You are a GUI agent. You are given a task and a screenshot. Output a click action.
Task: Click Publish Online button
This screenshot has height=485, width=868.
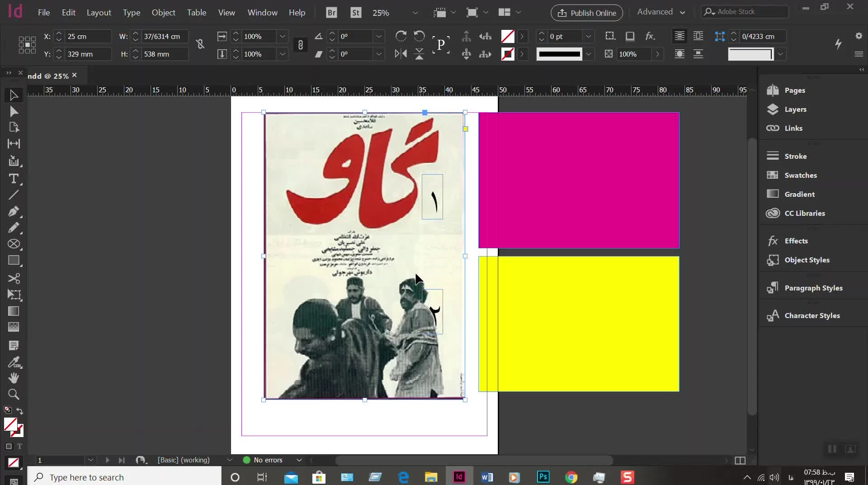coord(586,13)
